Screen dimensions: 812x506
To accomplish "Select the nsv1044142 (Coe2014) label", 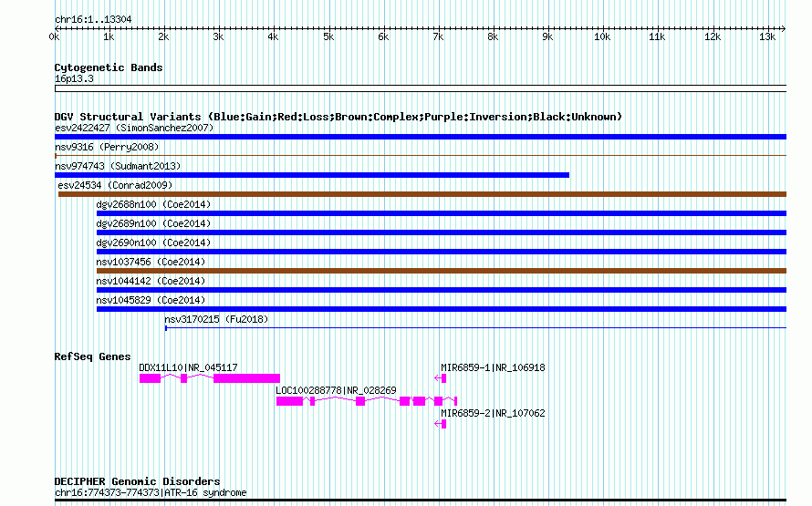I will pyautogui.click(x=151, y=281).
